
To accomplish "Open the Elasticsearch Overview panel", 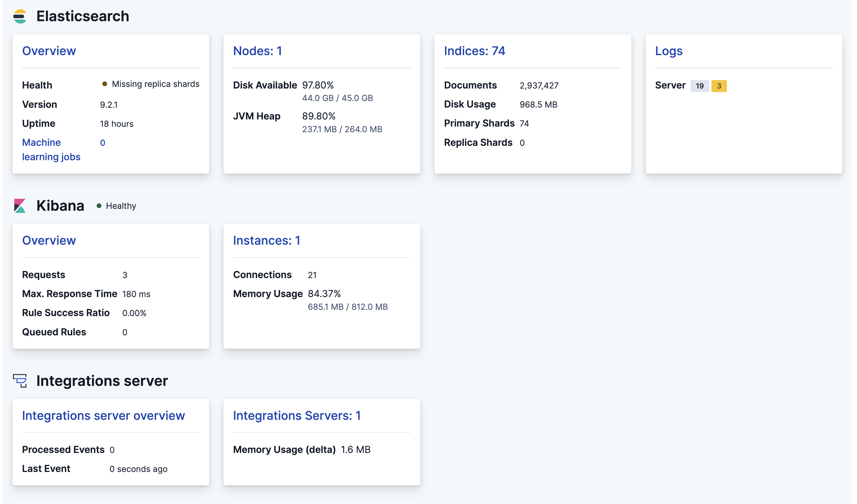I will click(49, 51).
